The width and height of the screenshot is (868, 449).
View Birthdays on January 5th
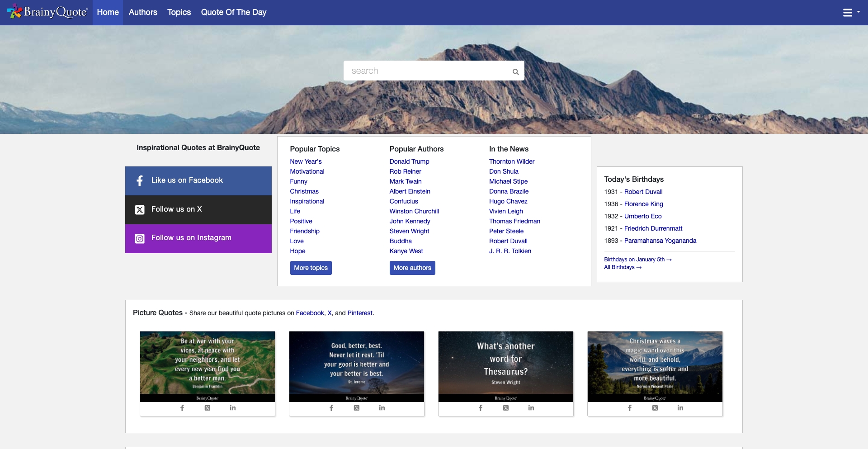coord(637,259)
